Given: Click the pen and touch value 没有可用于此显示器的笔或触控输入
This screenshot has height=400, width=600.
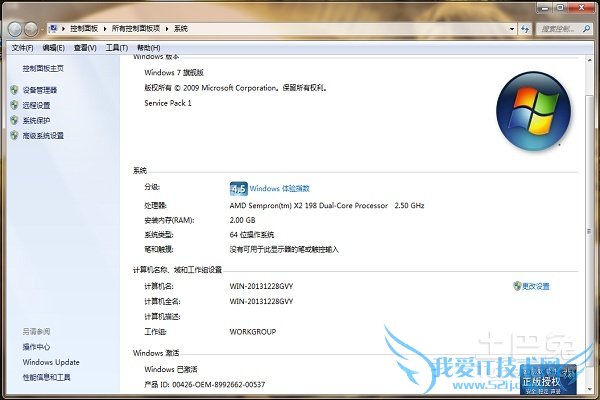Looking at the screenshot, I should point(284,250).
